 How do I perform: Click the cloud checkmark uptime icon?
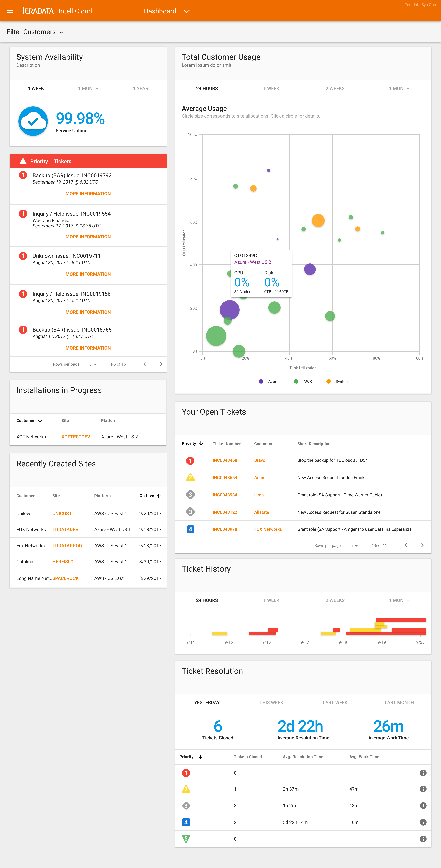pyautogui.click(x=33, y=121)
